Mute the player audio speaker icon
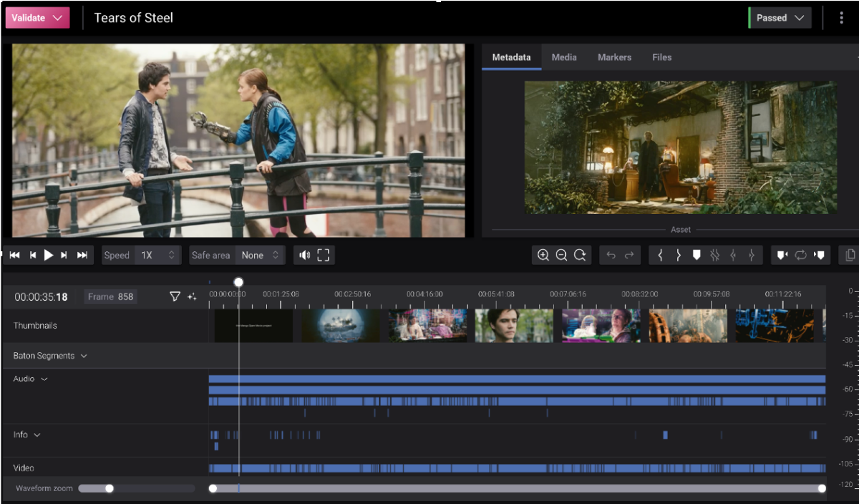The height and width of the screenshot is (504, 859). point(305,256)
